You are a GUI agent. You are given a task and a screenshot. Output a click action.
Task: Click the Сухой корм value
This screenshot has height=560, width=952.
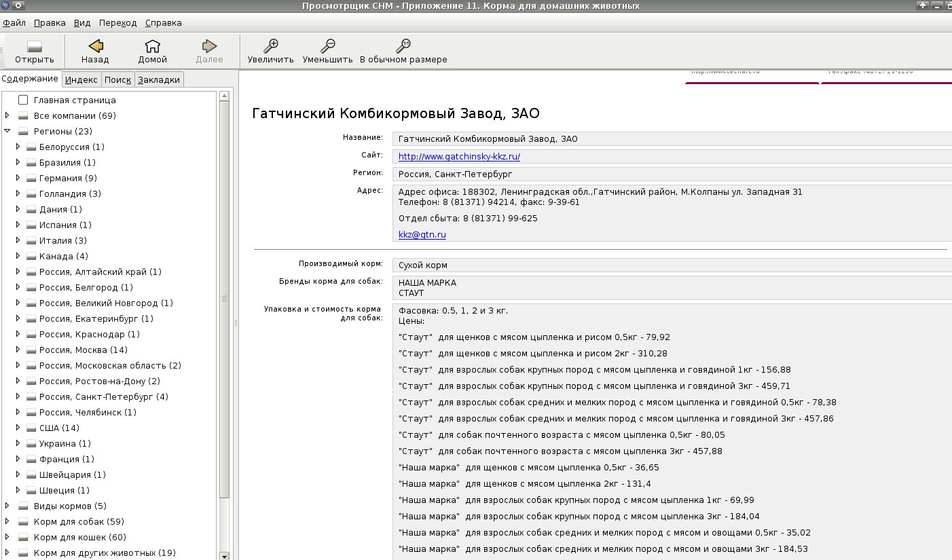[423, 265]
